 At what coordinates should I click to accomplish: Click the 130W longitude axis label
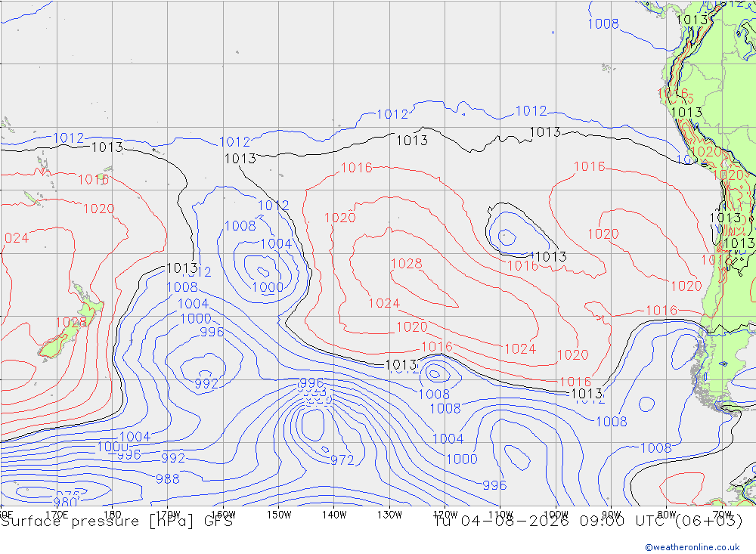point(389,515)
